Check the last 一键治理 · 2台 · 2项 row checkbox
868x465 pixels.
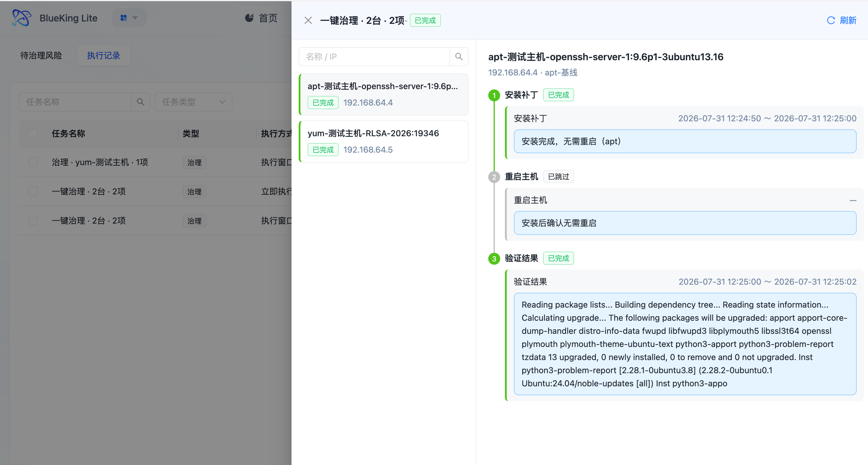tap(33, 221)
